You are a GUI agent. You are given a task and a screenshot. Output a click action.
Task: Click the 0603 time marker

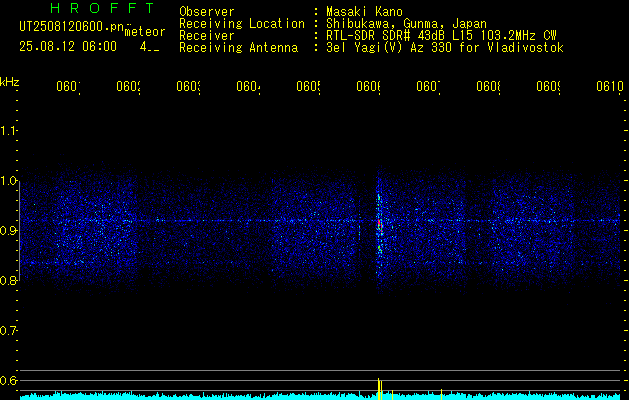(x=189, y=87)
